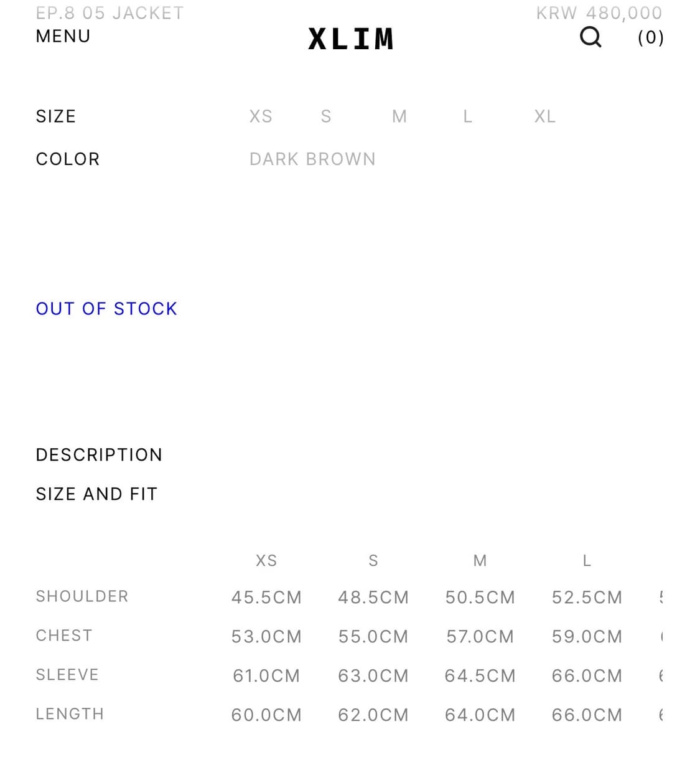Click the KRW 480,000 price
The image size is (700, 775).
(x=599, y=12)
